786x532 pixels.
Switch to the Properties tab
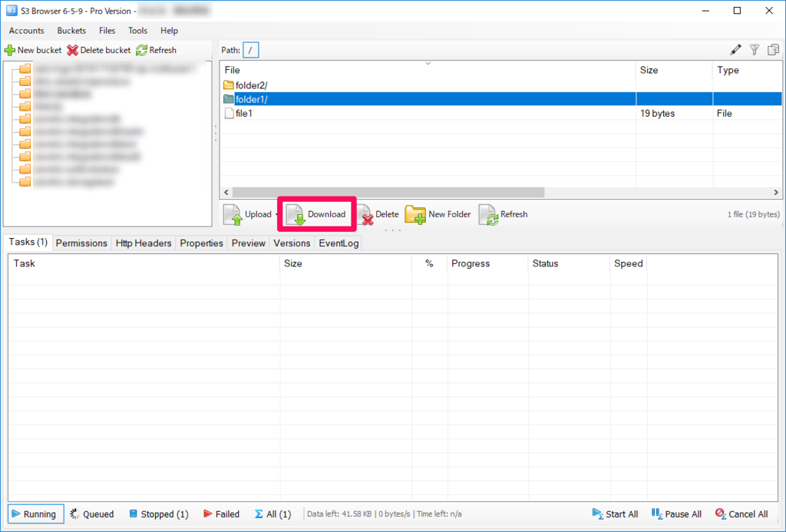(x=202, y=243)
